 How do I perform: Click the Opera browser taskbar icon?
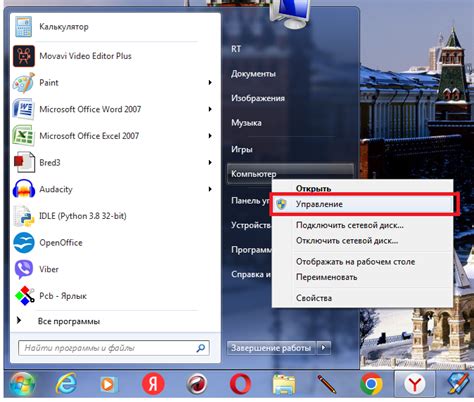click(x=240, y=384)
